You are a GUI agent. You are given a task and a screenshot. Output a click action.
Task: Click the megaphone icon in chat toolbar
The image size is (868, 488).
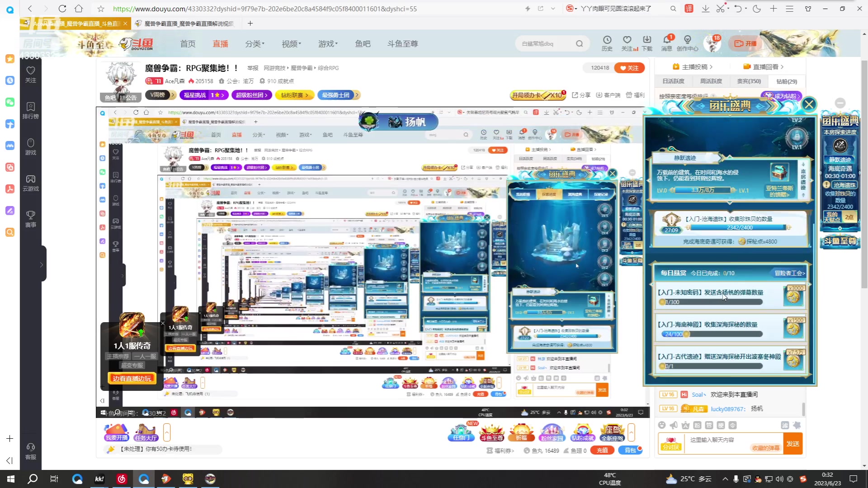pos(674,425)
